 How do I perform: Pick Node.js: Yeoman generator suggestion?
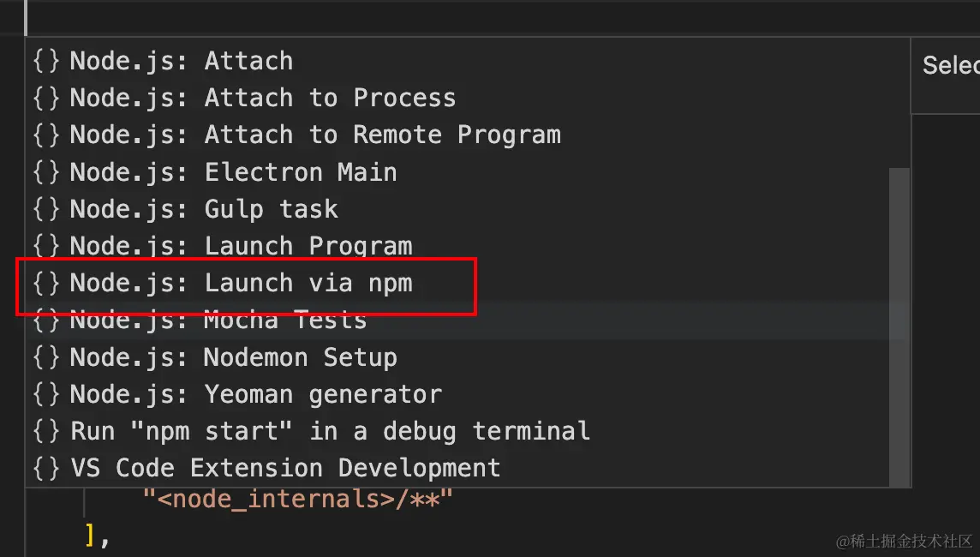(255, 394)
